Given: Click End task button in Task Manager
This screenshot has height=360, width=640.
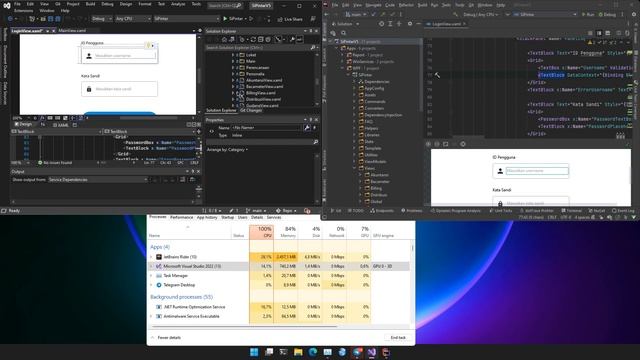Looking at the screenshot, I should (398, 338).
